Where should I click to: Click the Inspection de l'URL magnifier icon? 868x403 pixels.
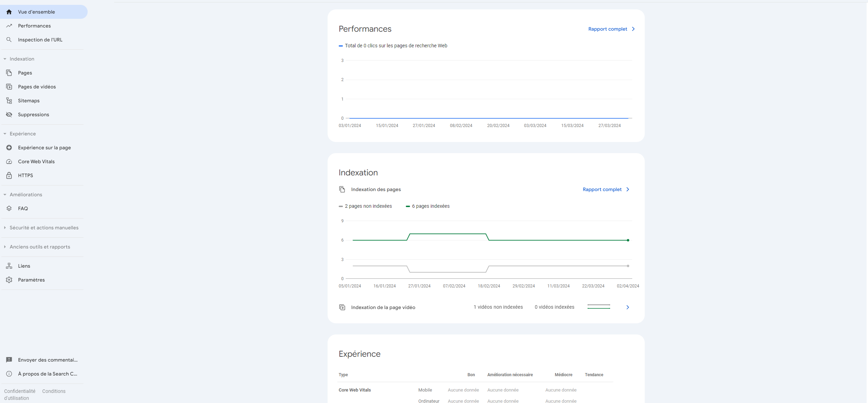(x=9, y=40)
